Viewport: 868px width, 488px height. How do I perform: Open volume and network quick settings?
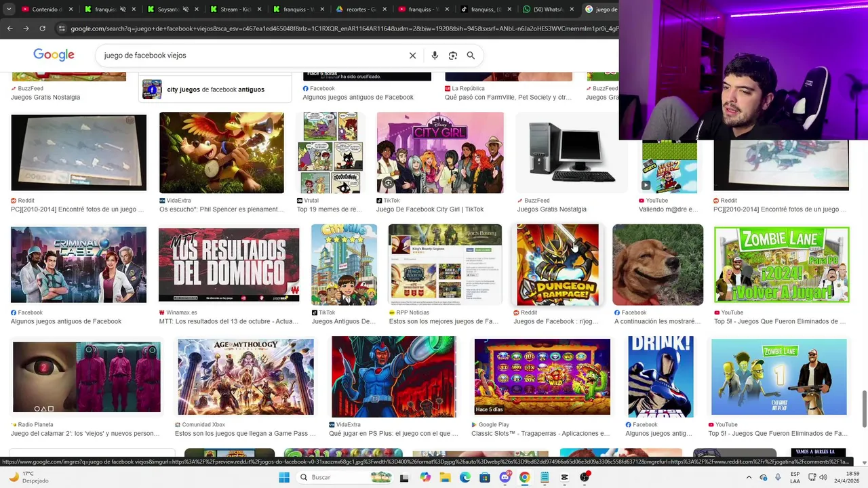[819, 477]
